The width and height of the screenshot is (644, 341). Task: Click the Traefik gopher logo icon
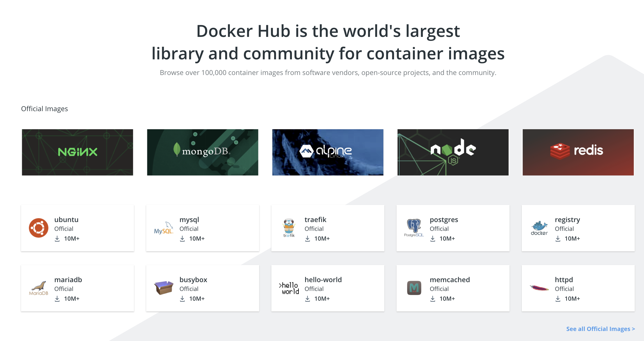[x=289, y=228]
